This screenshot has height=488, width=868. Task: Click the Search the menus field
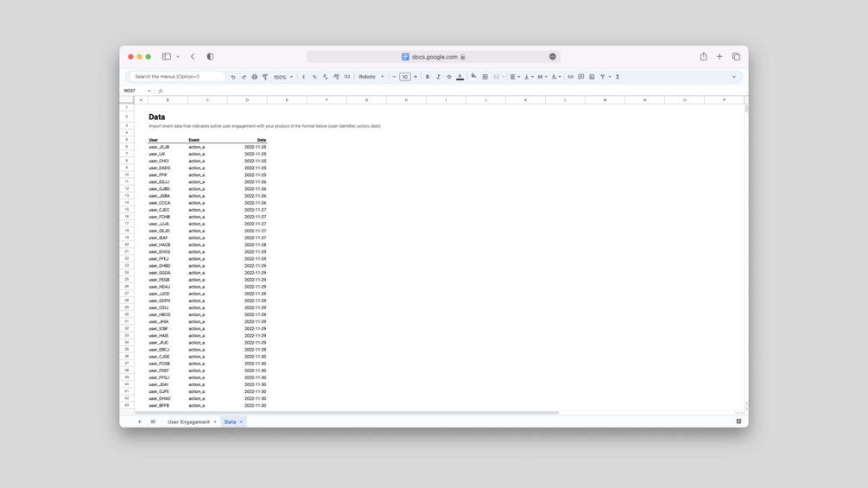pyautogui.click(x=176, y=76)
